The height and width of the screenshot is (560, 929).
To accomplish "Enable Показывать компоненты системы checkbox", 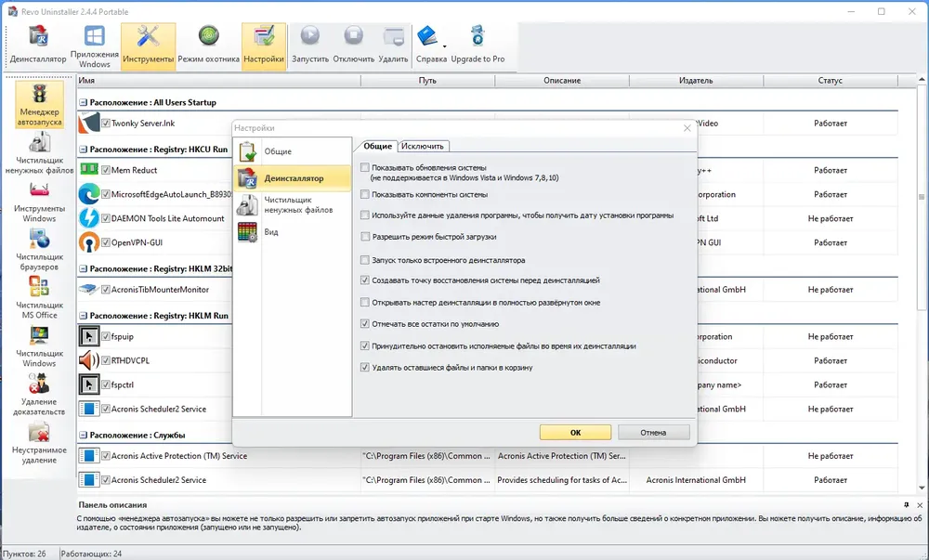I will (365, 194).
